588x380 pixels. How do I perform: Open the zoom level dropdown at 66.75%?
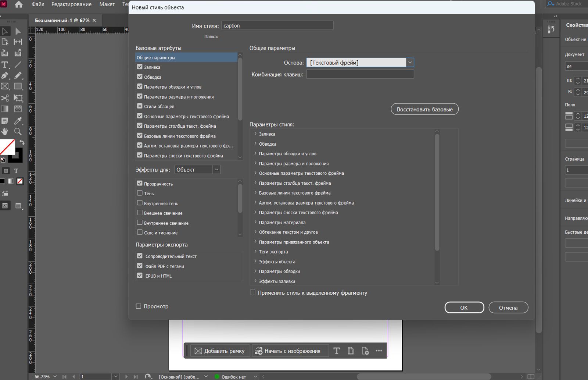[55, 377]
